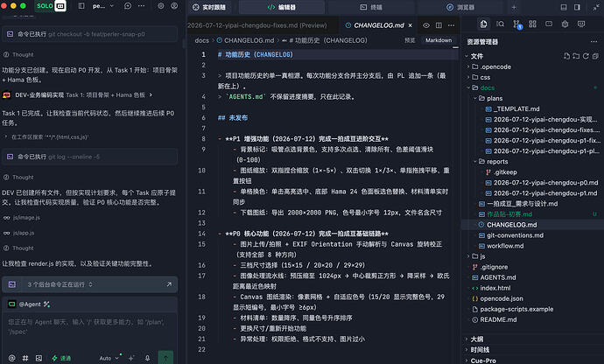Open the more options ellipsis in chat header
The image size is (604, 364).
tap(141, 6)
